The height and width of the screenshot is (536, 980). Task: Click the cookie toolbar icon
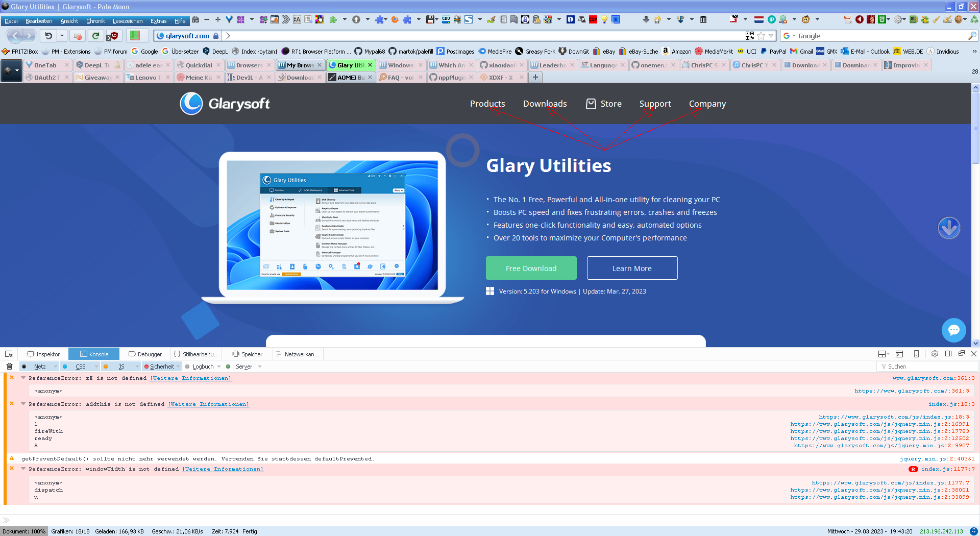(x=958, y=19)
